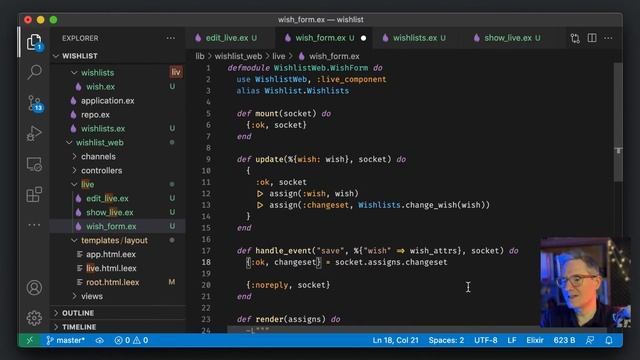
Task: Open the Search view icon
Action: point(34,72)
